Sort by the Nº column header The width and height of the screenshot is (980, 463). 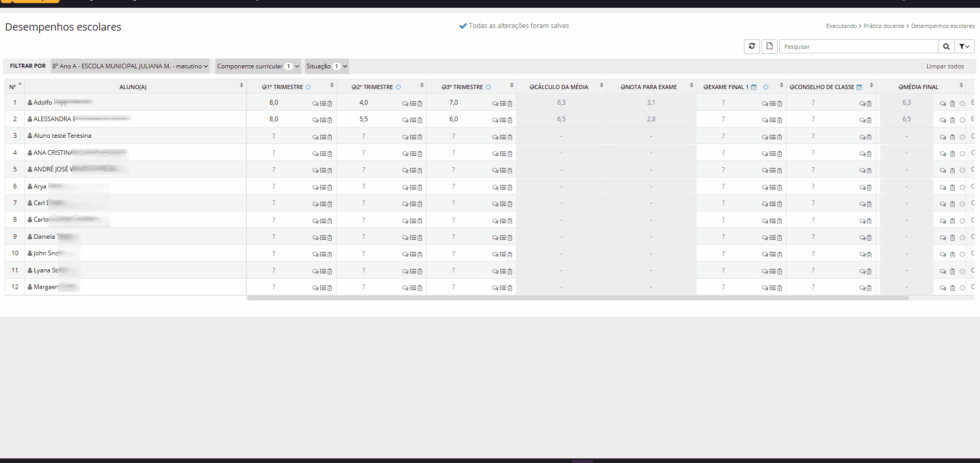pyautogui.click(x=14, y=86)
